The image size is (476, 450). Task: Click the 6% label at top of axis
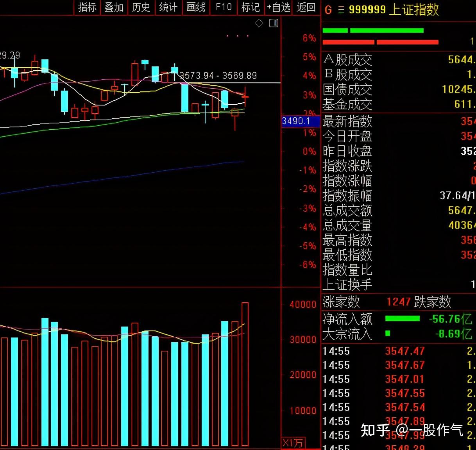click(309, 38)
